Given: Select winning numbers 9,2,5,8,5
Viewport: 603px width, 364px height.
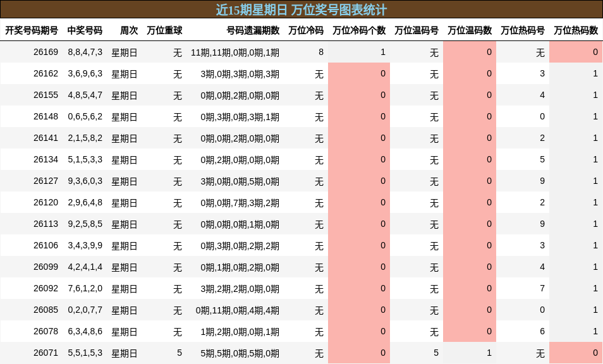Looking at the screenshot, I should point(85,224).
